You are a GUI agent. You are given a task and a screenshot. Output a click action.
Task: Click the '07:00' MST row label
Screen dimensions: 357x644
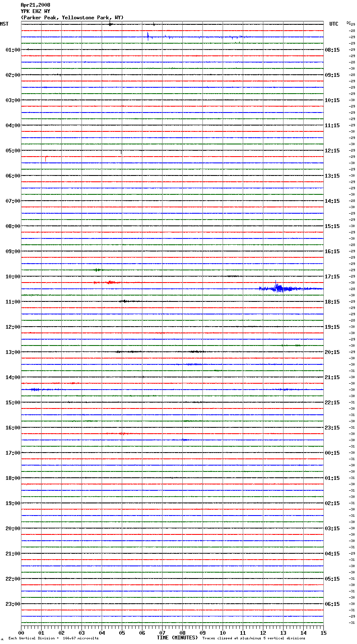[x=13, y=201]
